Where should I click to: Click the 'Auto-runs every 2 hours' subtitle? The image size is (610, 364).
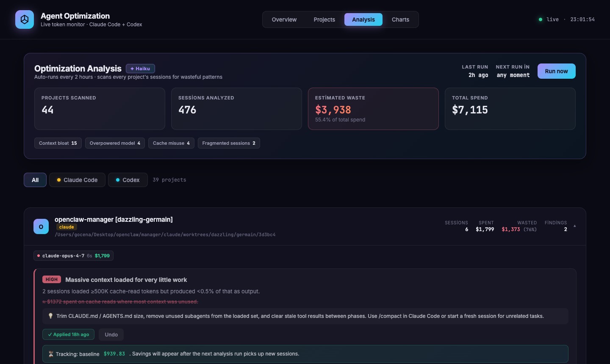(128, 77)
